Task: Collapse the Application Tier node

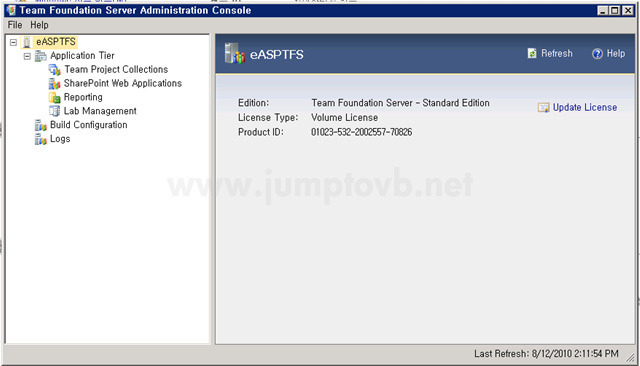Action: point(27,56)
